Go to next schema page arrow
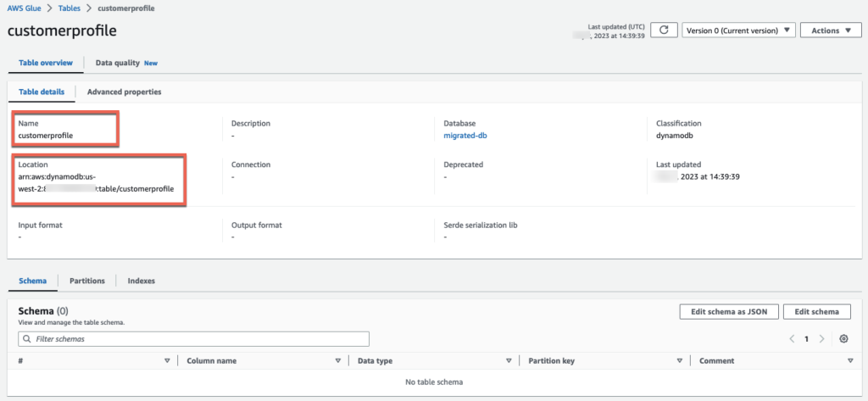The height and width of the screenshot is (401, 868). [822, 338]
